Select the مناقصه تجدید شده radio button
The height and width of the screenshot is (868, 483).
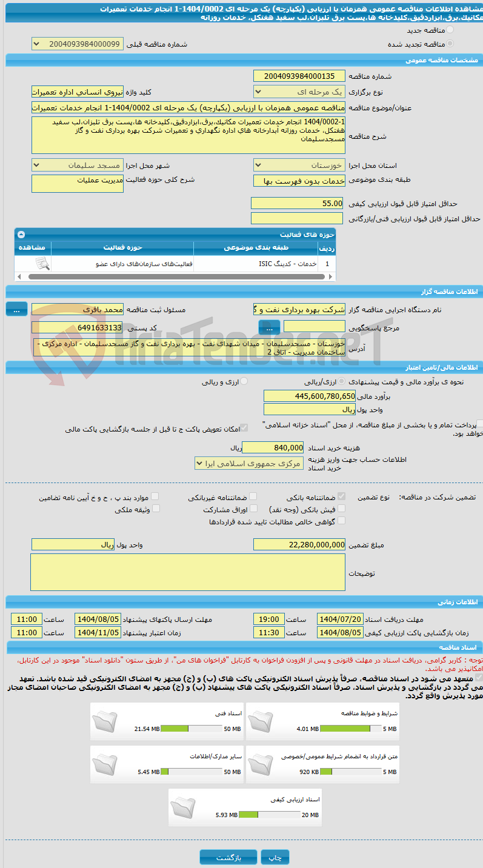click(x=449, y=44)
